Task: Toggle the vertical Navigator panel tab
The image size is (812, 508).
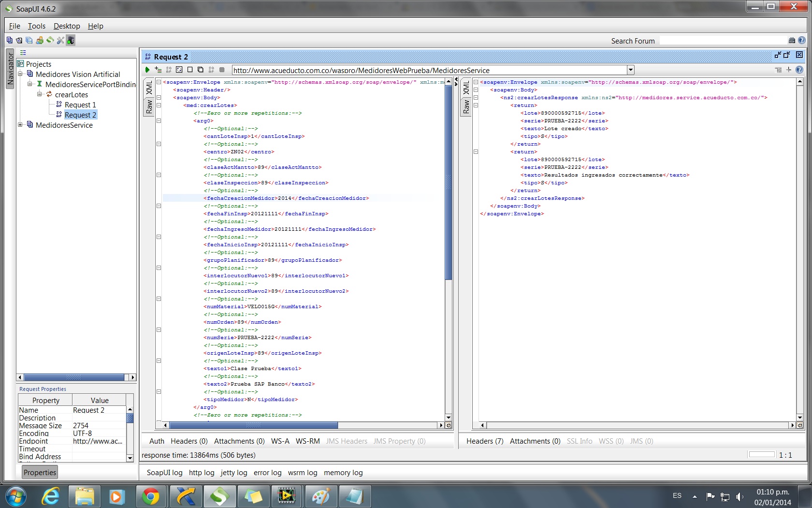Action: pos(11,69)
